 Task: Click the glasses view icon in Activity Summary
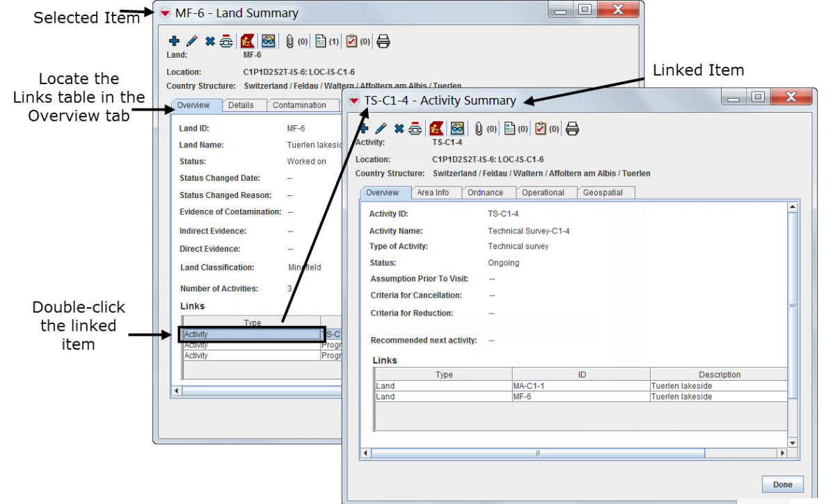(457, 129)
